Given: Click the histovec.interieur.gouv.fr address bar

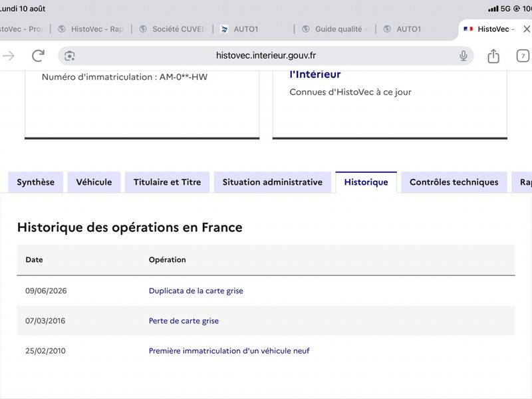Looking at the screenshot, I should click(265, 56).
